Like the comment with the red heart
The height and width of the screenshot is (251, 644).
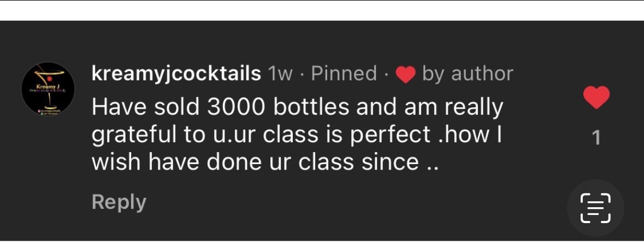click(596, 99)
